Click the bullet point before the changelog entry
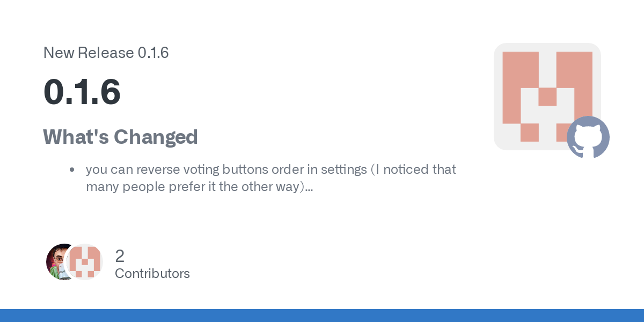Viewport: 644px width, 322px height. [x=71, y=170]
